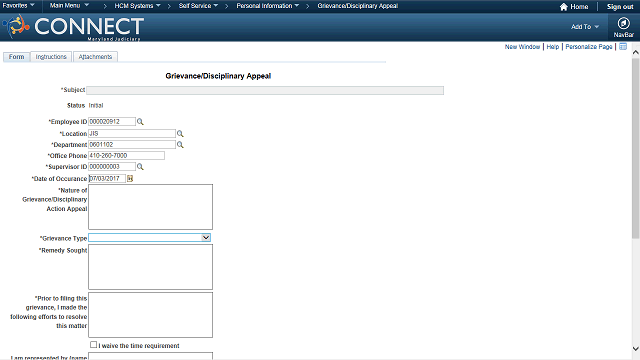Image resolution: width=640 pixels, height=360 pixels.
Task: Click the Nature of Grievance text area
Action: click(150, 207)
